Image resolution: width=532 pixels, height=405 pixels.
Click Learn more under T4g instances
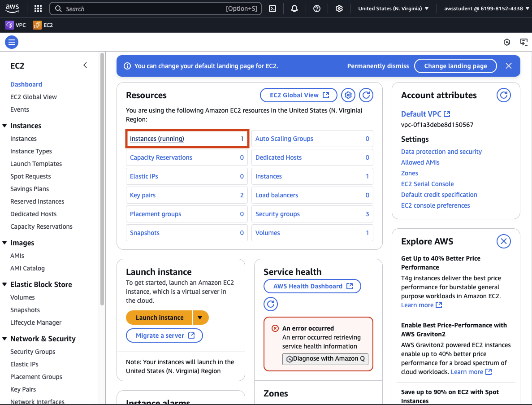421,305
